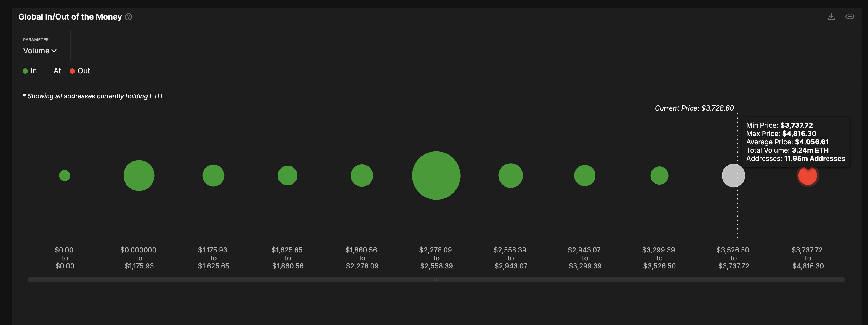Select the gray At-the-money bubble
Viewport: 868px width, 325px height.
pos(733,175)
